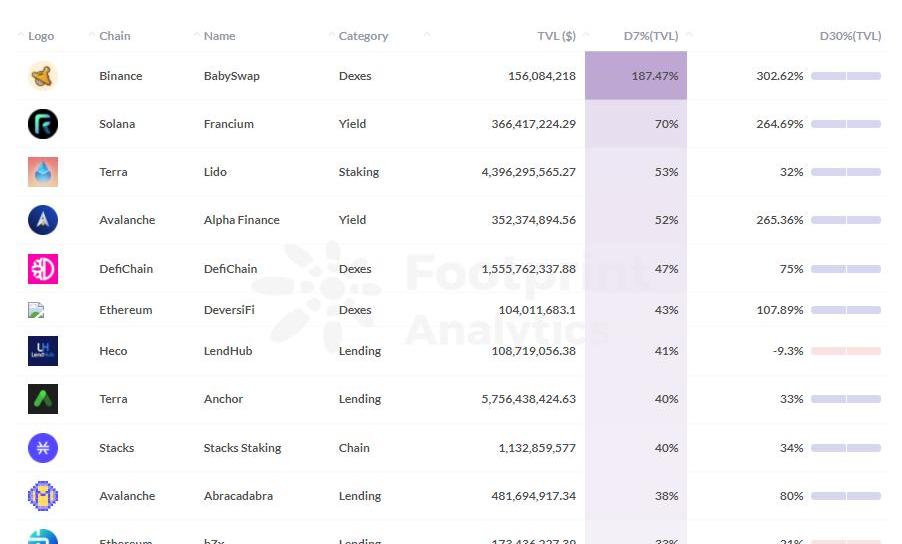The width and height of the screenshot is (902, 544).
Task: Click the BabySwap logo icon
Action: pyautogui.click(x=42, y=76)
